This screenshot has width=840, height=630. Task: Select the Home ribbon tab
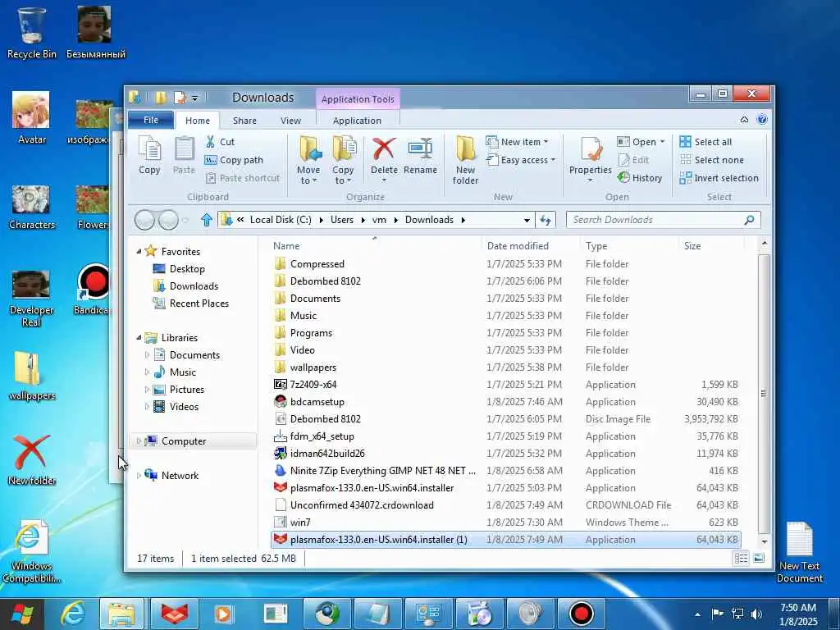click(198, 121)
